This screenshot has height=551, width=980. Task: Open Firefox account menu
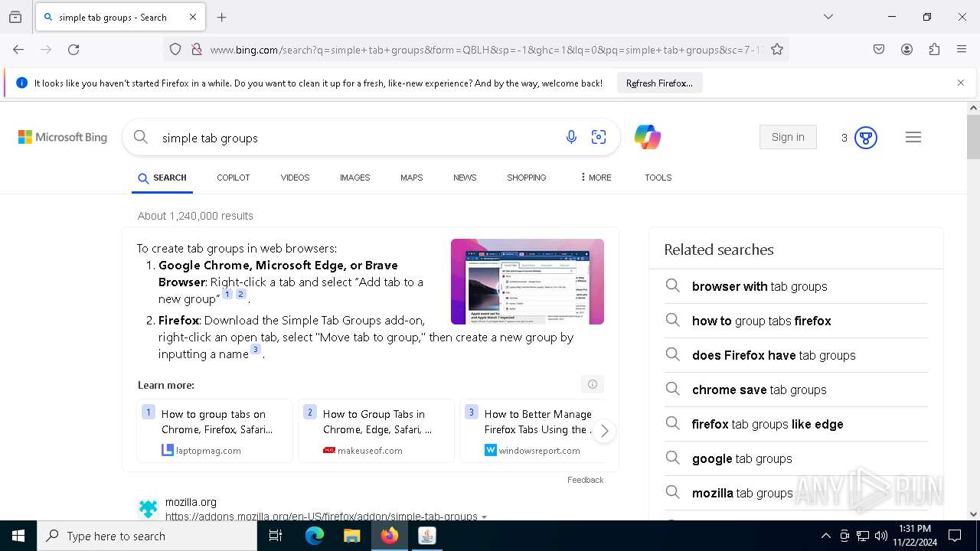point(906,49)
